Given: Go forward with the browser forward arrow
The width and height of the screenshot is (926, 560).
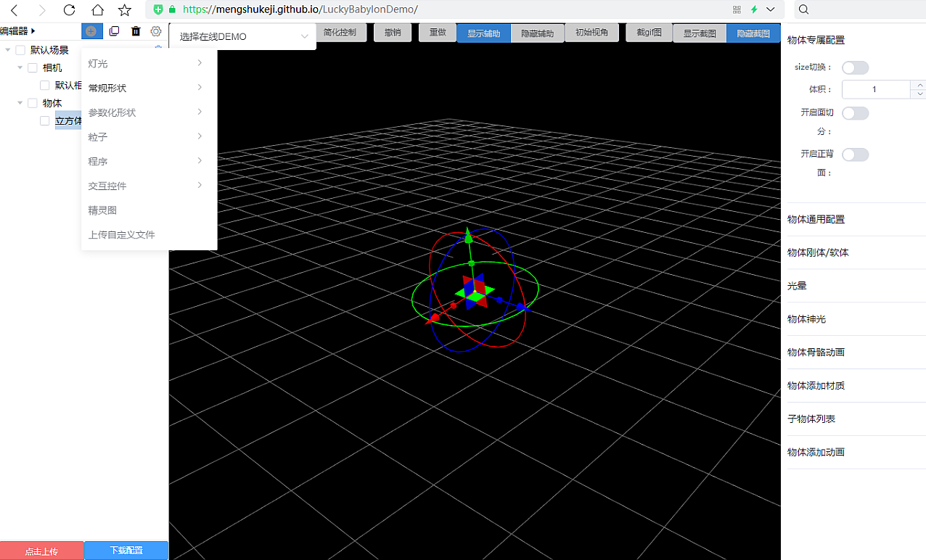Looking at the screenshot, I should 42,10.
